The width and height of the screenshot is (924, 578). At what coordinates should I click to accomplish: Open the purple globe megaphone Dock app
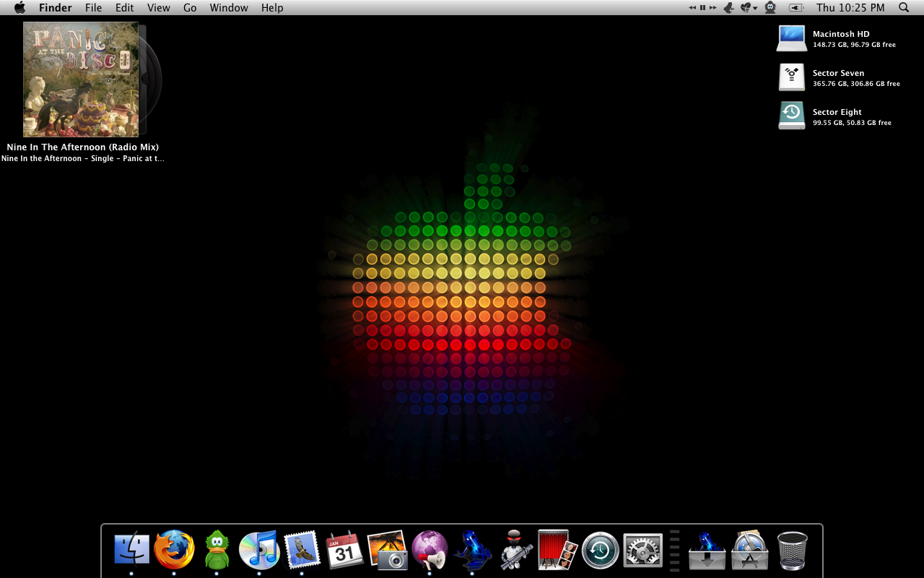click(430, 550)
